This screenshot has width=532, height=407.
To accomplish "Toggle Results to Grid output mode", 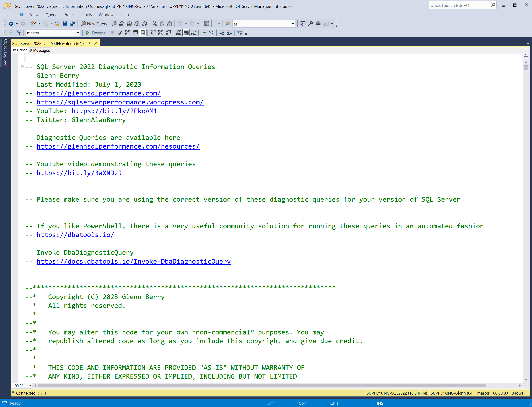I will click(186, 33).
